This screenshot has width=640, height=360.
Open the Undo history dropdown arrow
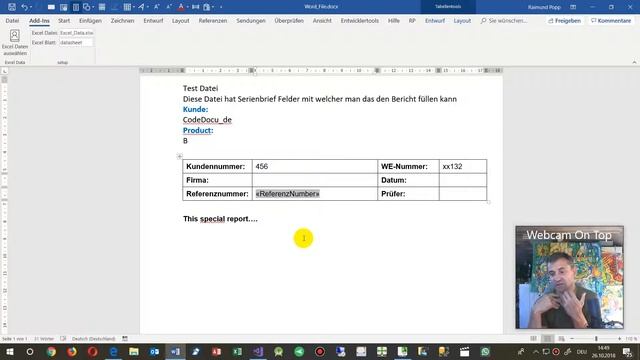(x=31, y=7)
